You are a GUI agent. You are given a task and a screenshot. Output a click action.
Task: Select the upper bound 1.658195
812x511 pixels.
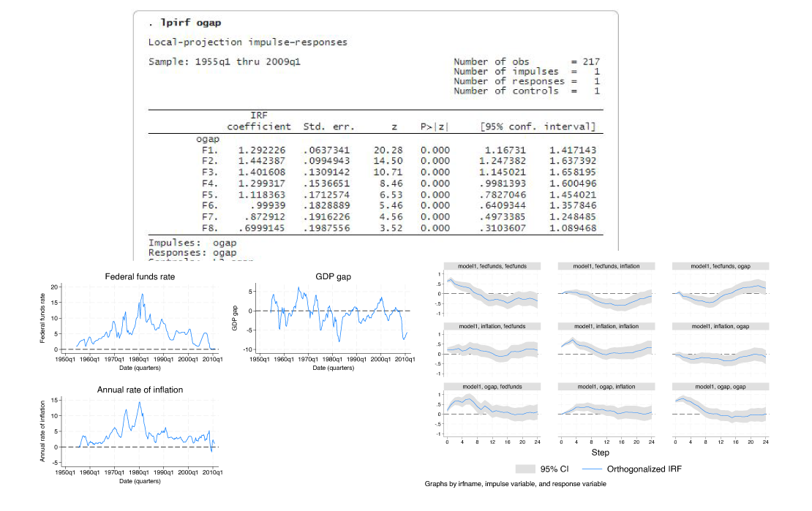coord(573,172)
